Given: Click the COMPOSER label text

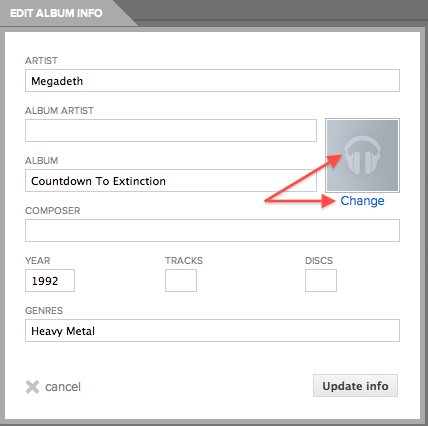Looking at the screenshot, I should pyautogui.click(x=53, y=211).
